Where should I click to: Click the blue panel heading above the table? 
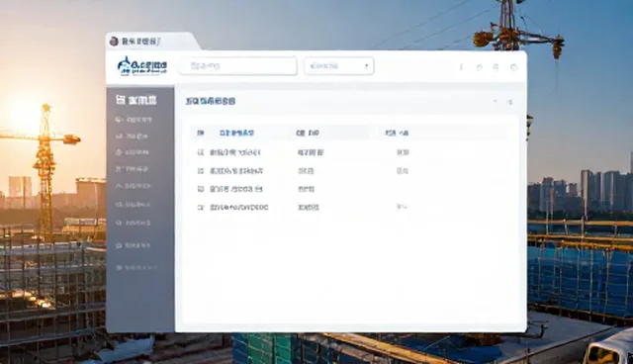click(211, 101)
